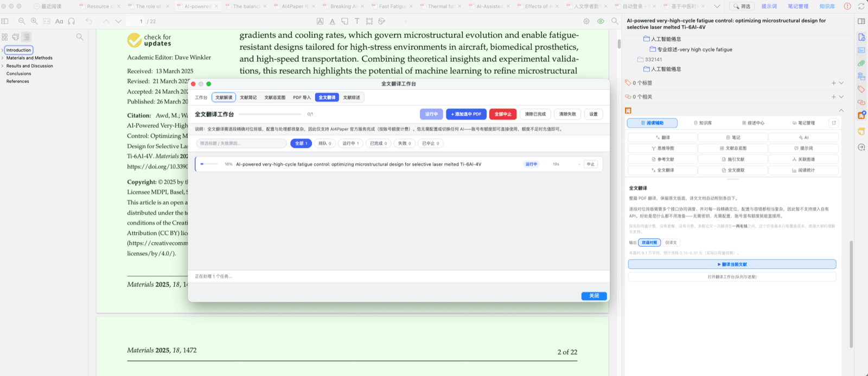868x376 pixels.
Task: Select the sticky note annotation tool
Action: coord(344,21)
